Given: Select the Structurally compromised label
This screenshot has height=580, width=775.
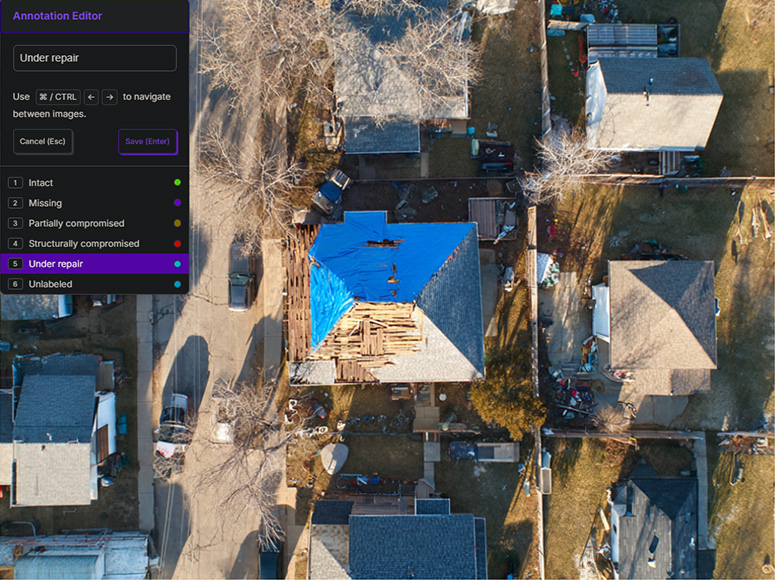Looking at the screenshot, I should pos(84,244).
